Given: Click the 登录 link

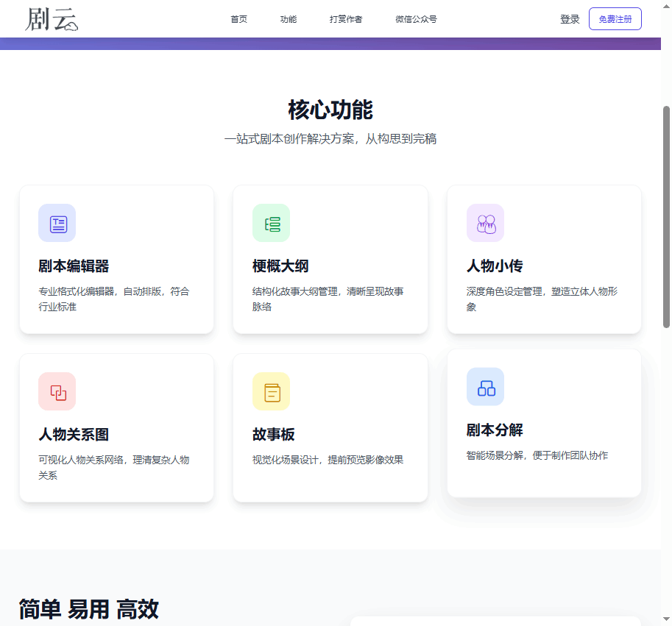Looking at the screenshot, I should [570, 19].
